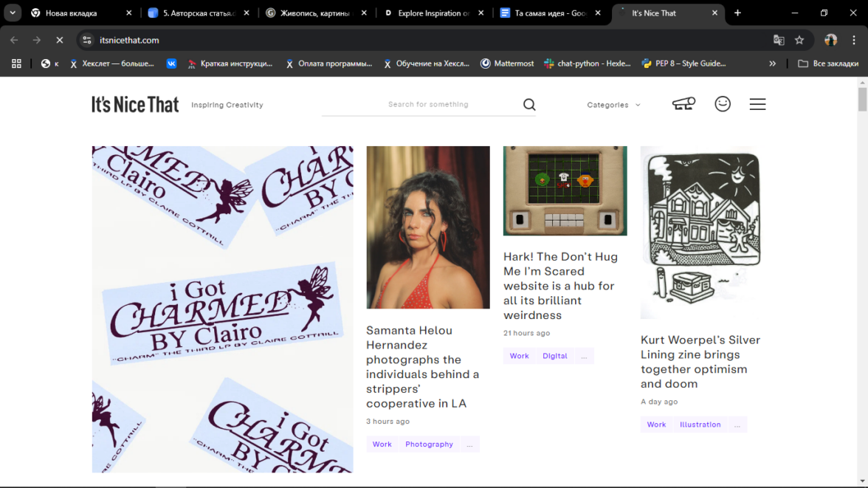Expand the Categories dropdown

click(x=613, y=105)
